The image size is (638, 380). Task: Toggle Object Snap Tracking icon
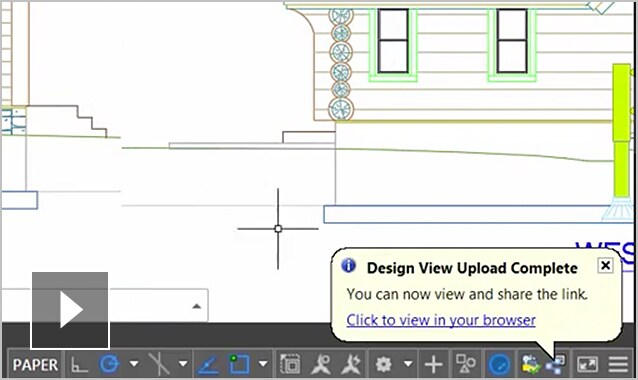click(x=208, y=364)
